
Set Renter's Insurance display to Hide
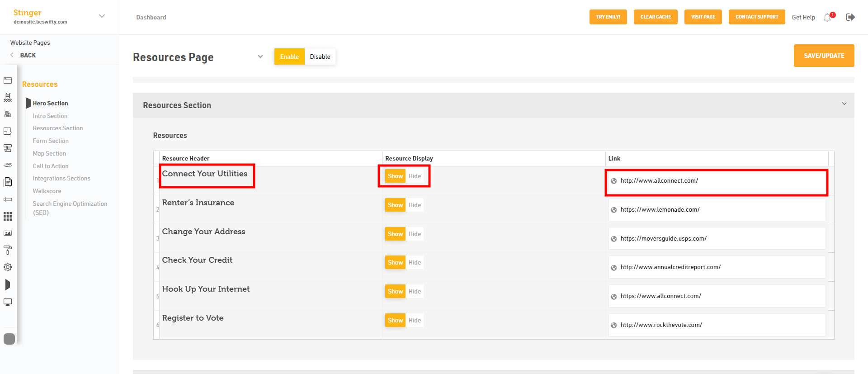point(415,205)
